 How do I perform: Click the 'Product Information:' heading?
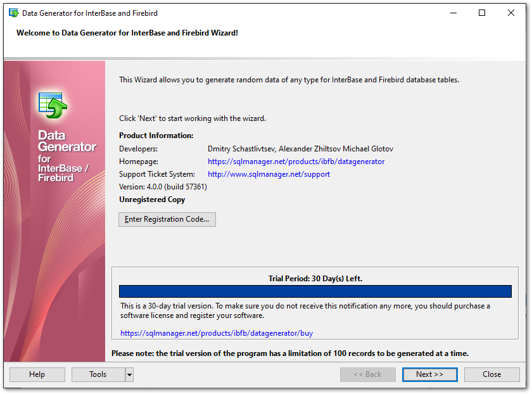click(x=156, y=136)
